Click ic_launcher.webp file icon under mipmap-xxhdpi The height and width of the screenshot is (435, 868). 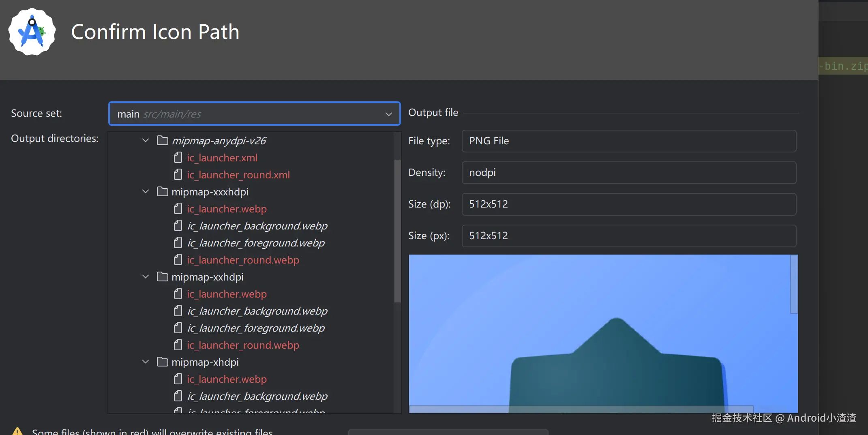click(x=178, y=294)
